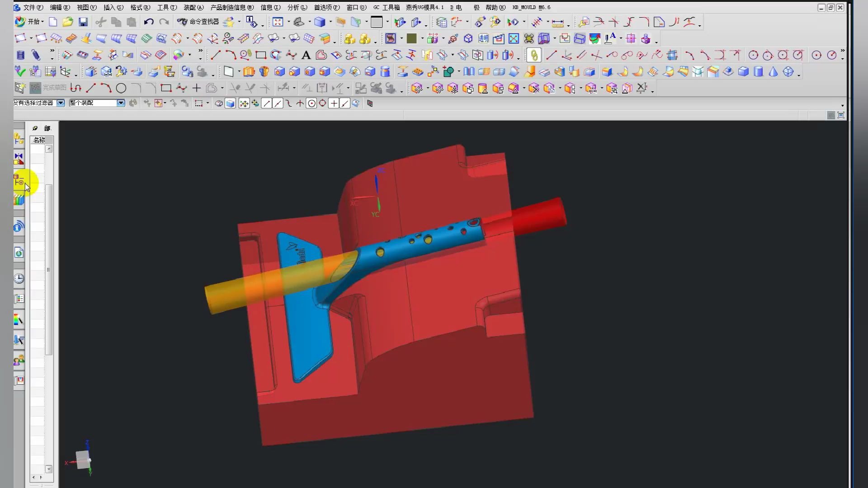
Task: Click the Undo arrow icon
Action: [148, 22]
